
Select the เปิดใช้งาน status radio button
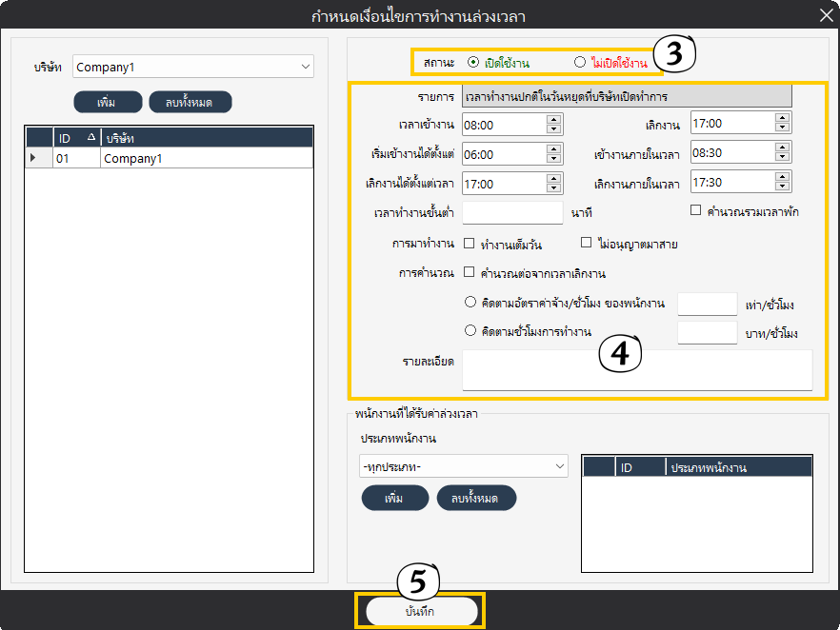473,63
